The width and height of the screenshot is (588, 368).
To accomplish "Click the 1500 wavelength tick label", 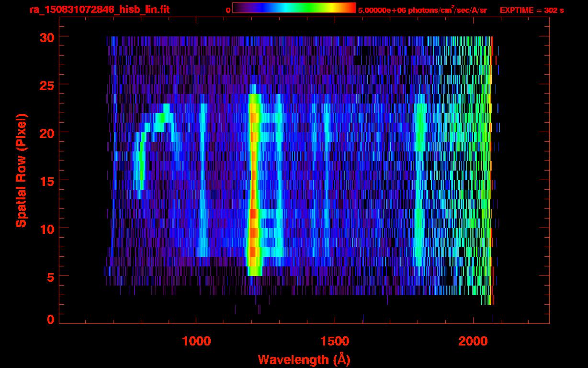I will point(335,341).
